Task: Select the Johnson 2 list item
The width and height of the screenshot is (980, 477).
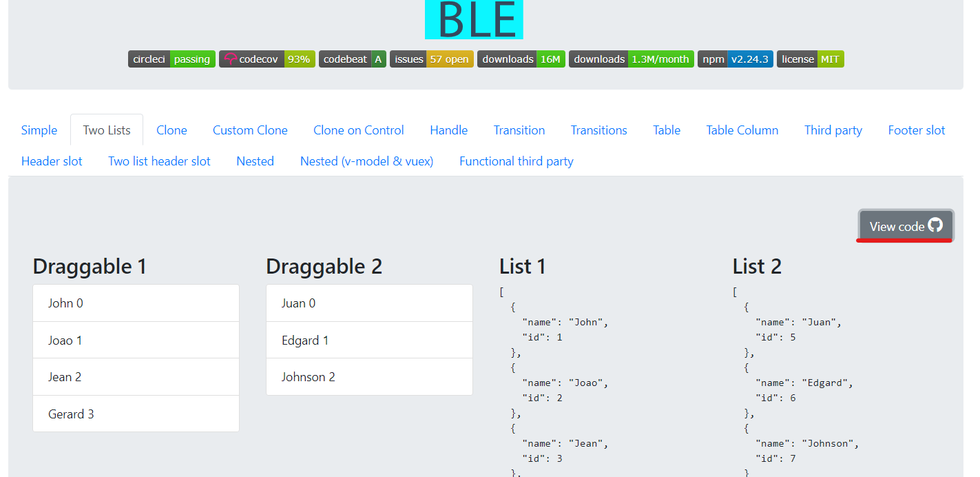Action: (369, 377)
